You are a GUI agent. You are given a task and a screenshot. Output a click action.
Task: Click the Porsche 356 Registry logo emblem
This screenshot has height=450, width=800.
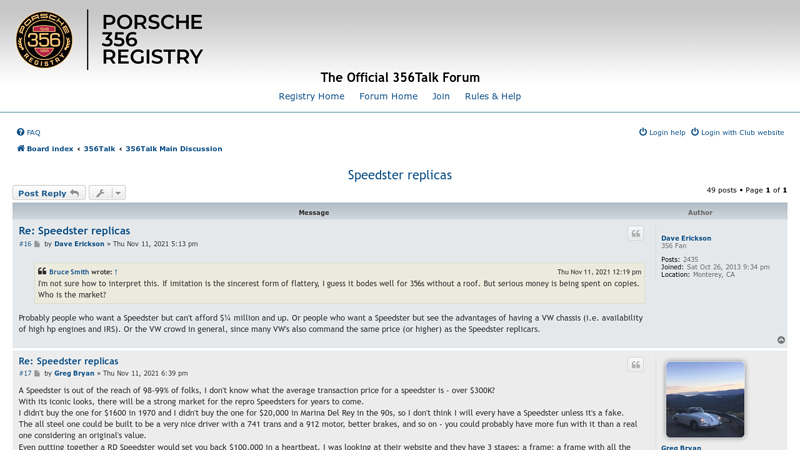pos(44,40)
